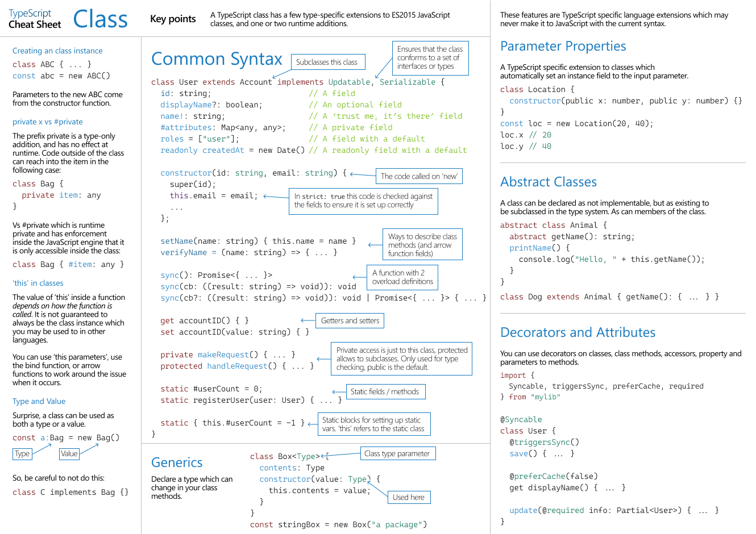Expand the "Abstract Classes" section heading

[549, 182]
